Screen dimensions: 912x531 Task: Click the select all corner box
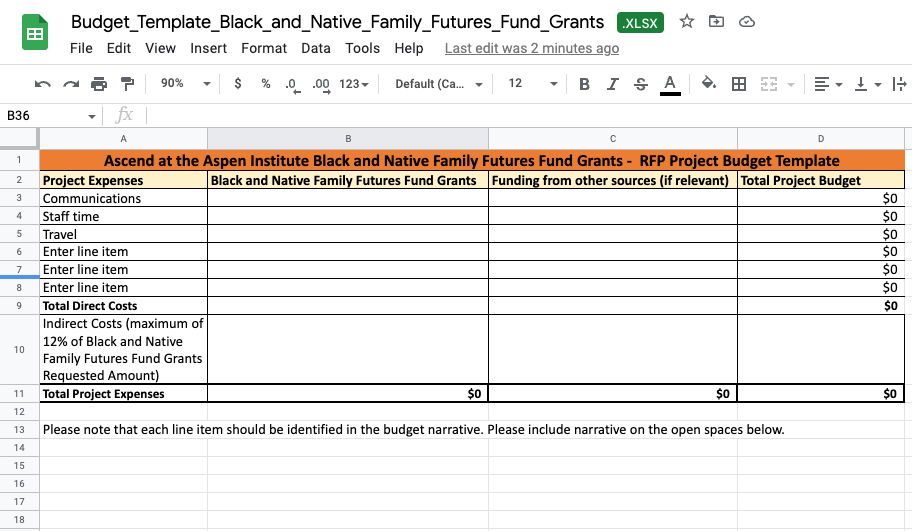19,138
